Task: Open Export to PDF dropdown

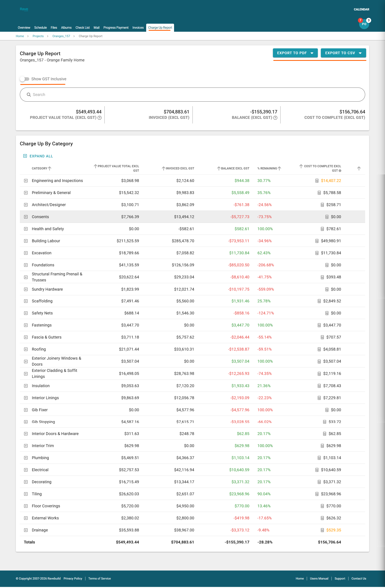Action: [295, 53]
